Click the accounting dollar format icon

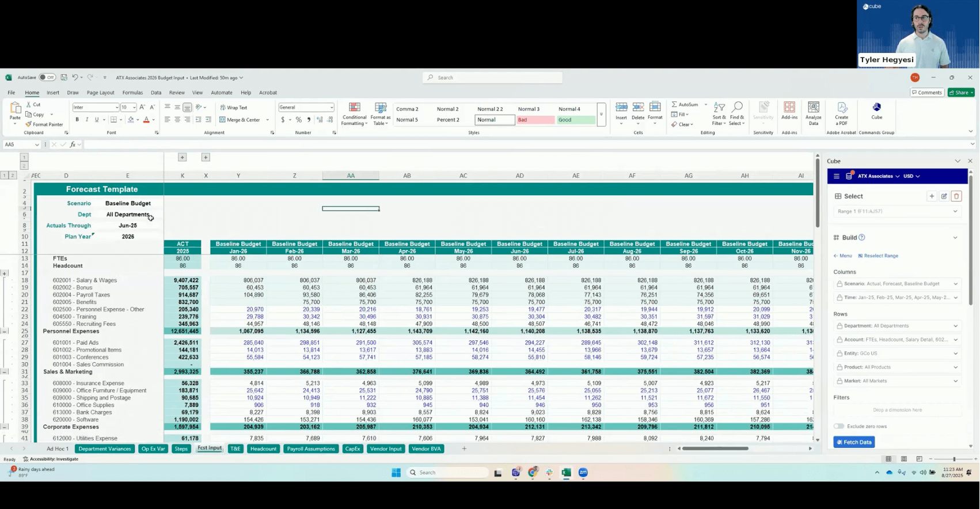pos(283,120)
